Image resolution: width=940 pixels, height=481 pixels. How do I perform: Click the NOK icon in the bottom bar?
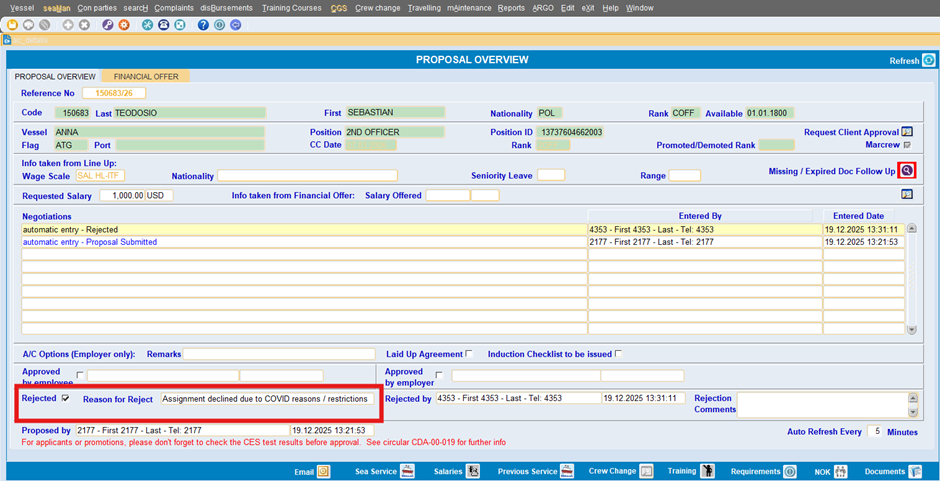840,471
